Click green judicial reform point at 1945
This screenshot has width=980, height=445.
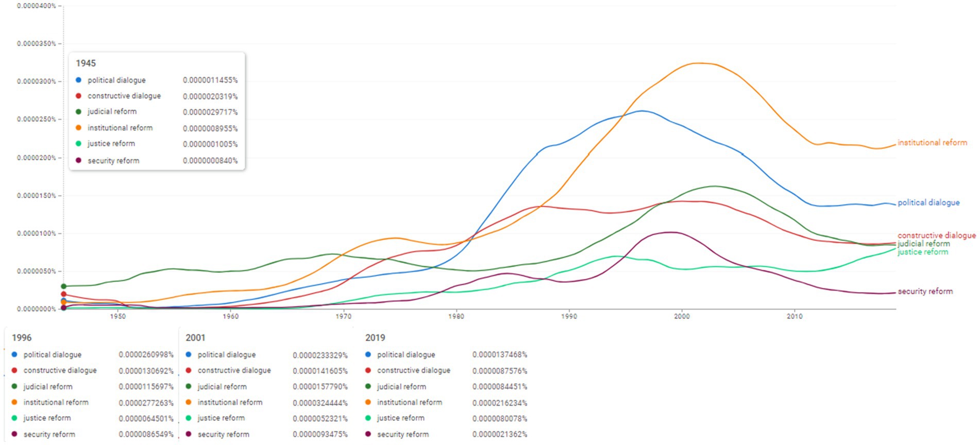(x=63, y=286)
